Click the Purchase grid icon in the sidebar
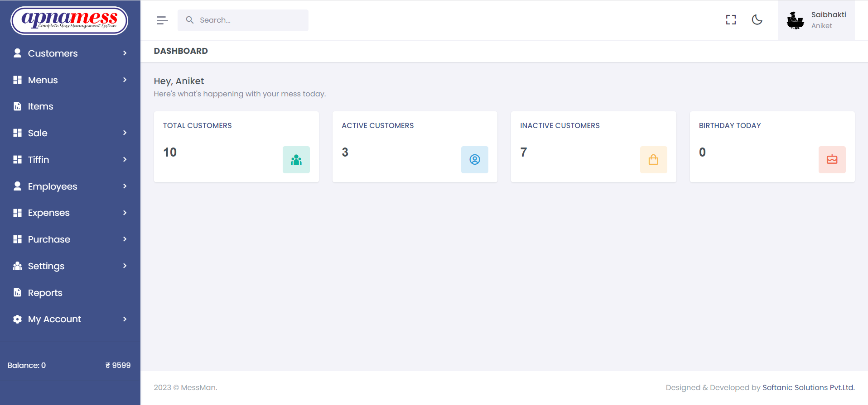 click(x=17, y=239)
